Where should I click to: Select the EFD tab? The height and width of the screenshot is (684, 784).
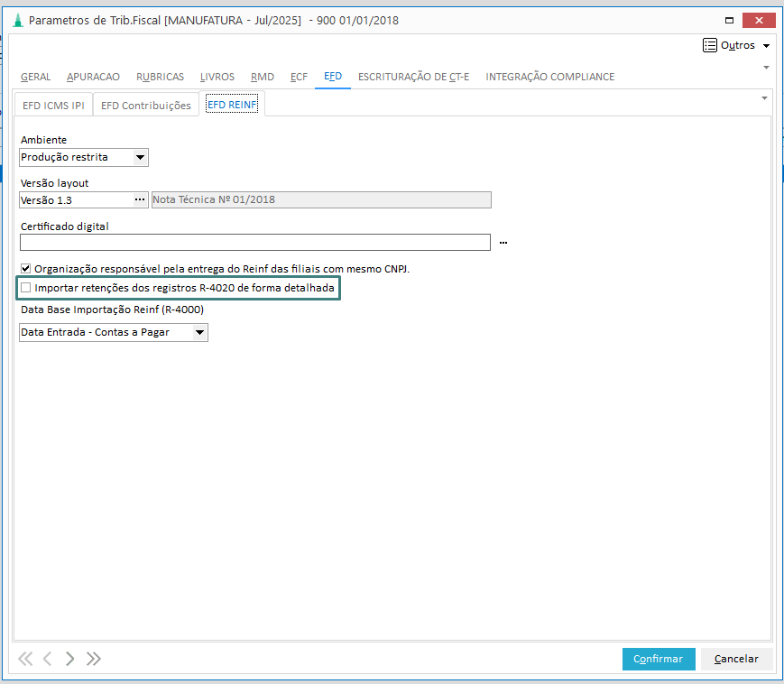333,77
